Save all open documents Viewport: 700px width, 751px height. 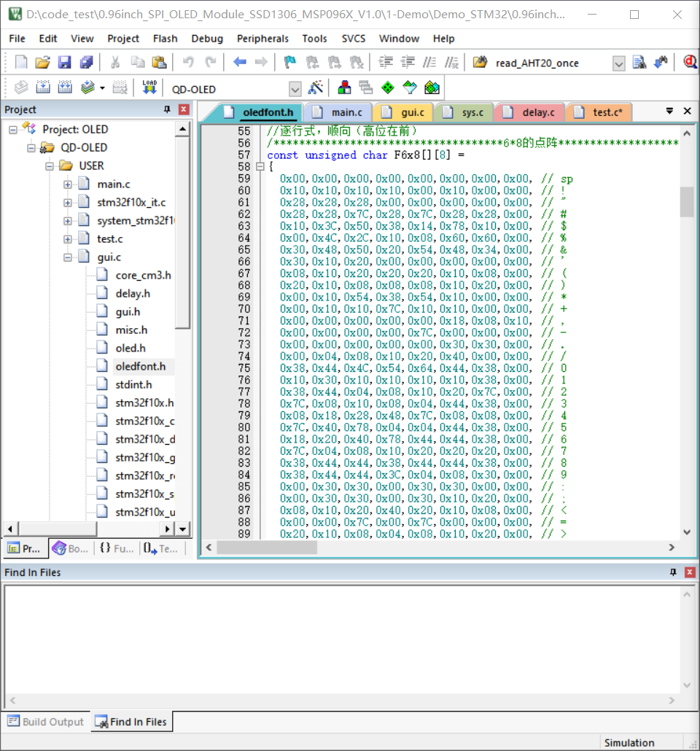[86, 62]
